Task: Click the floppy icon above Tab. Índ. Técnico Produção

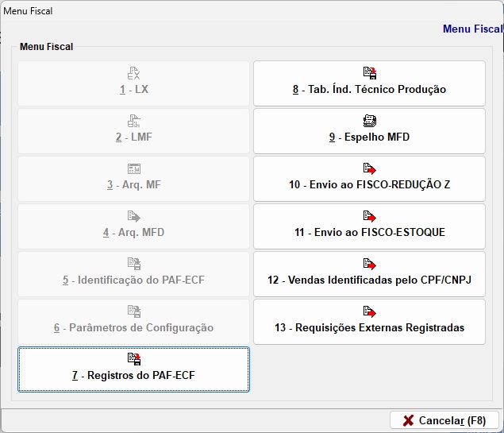Action: (370, 73)
